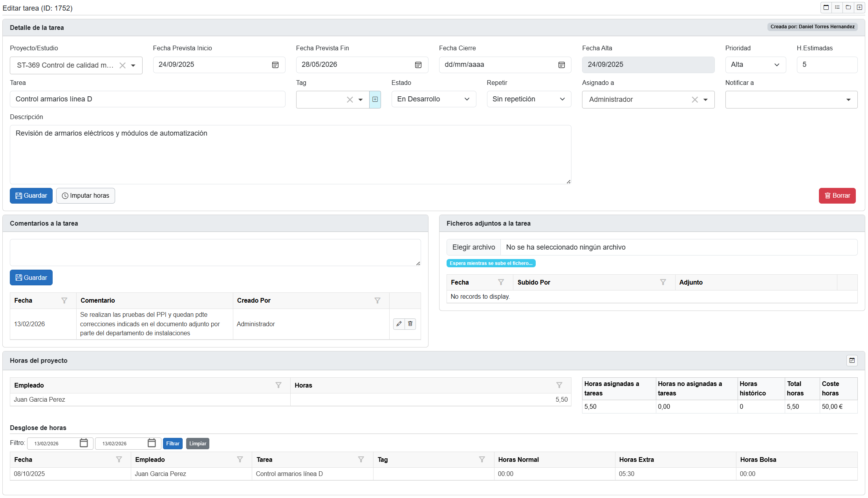Open Fecha Cierre calendar picker icon
The image size is (868, 498).
[x=561, y=65]
